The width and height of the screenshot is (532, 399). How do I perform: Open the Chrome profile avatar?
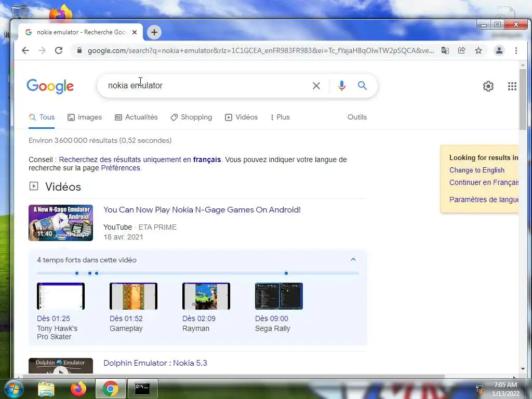(499, 50)
